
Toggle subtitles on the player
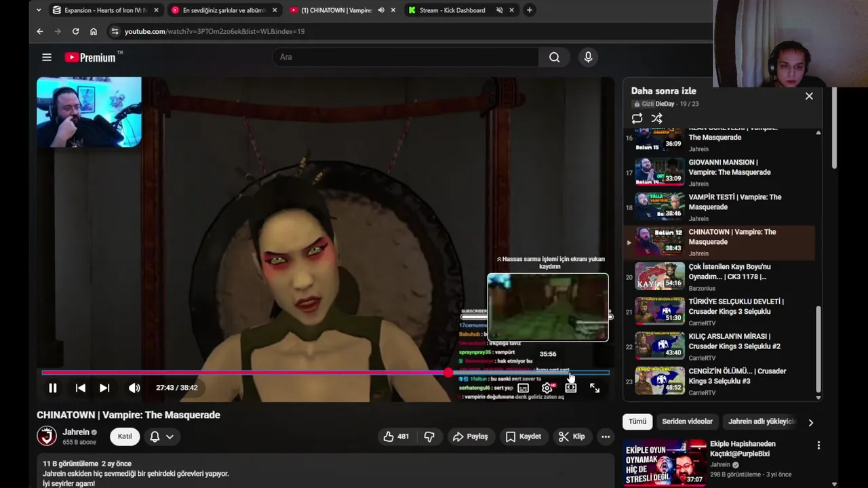pos(523,388)
